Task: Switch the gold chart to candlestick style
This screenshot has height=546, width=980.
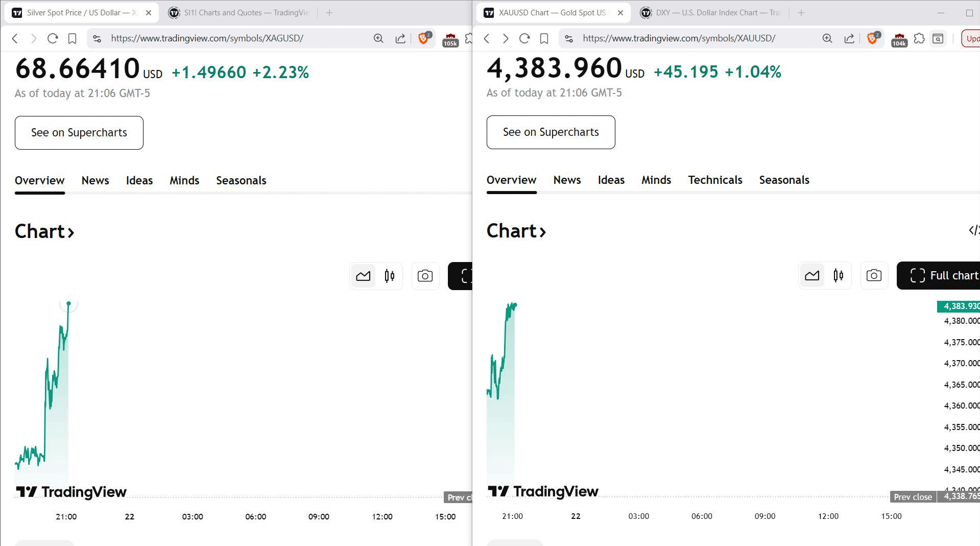Action: 838,276
